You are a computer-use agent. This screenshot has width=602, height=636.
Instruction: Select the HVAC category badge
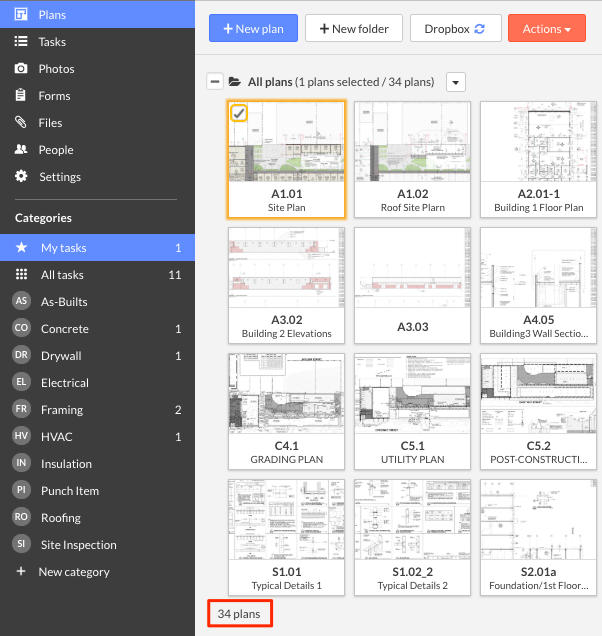(21, 437)
